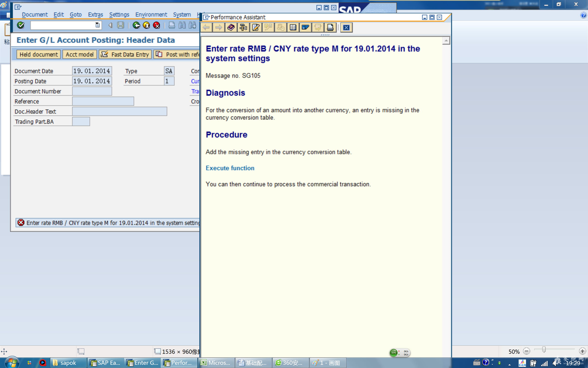Click the Print icon in Performance Assistant
The image size is (588, 368).
pyautogui.click(x=330, y=28)
